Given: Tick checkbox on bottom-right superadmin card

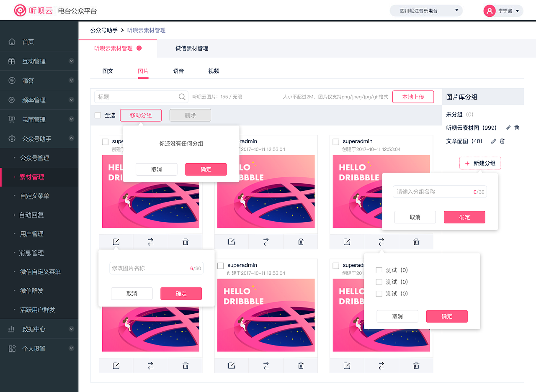Looking at the screenshot, I should click(336, 266).
